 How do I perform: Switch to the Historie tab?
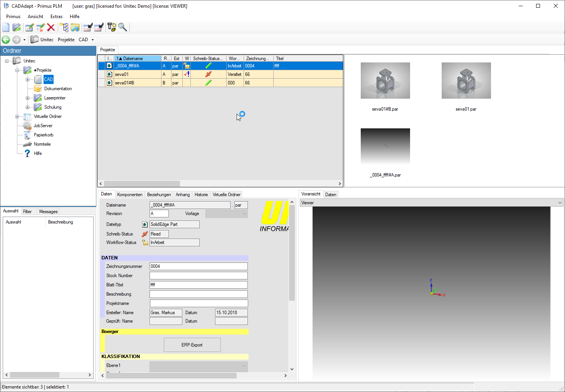[201, 195]
